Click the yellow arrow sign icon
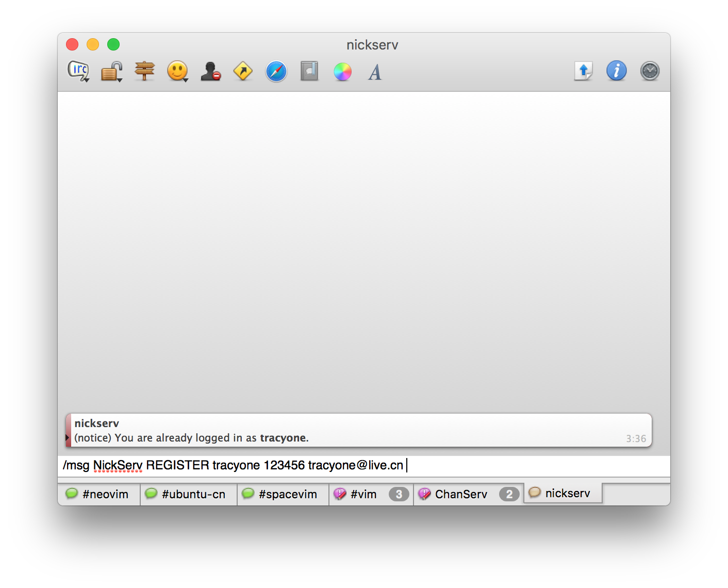Image resolution: width=728 pixels, height=588 pixels. tap(243, 71)
